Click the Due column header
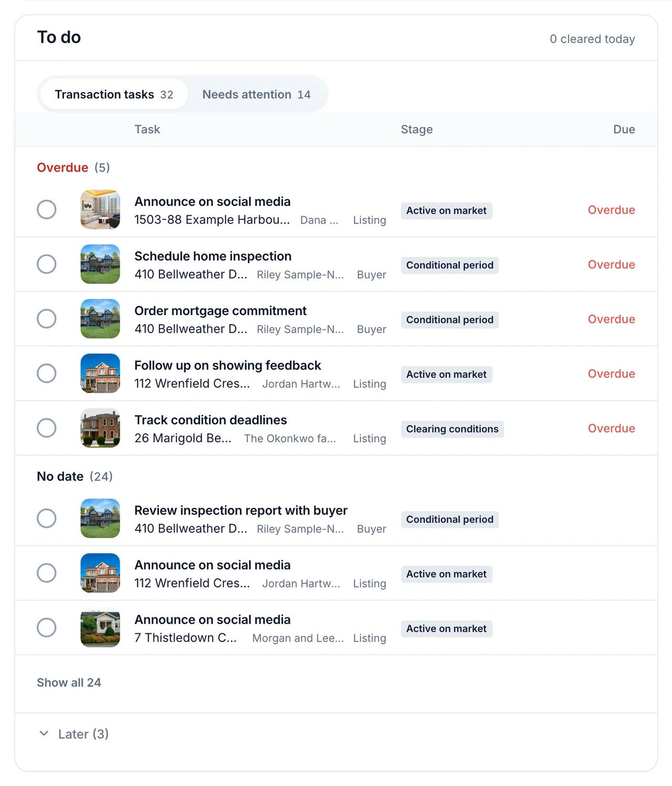Screen dimensions: 672x786 point(624,129)
